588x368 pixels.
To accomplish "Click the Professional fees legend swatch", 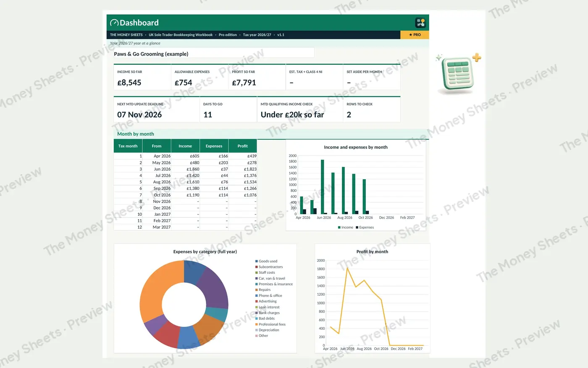I will point(257,324).
